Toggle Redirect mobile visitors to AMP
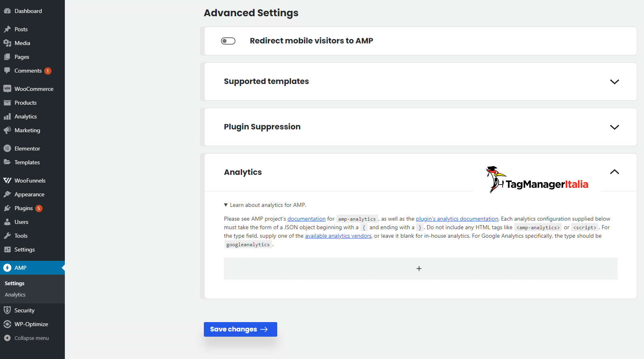 tap(228, 41)
